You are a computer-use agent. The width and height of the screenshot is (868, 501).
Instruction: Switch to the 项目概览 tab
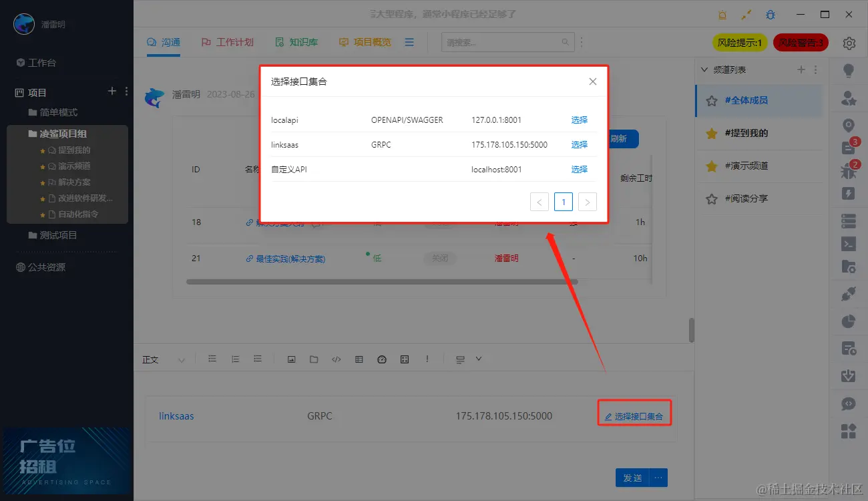[x=365, y=42]
